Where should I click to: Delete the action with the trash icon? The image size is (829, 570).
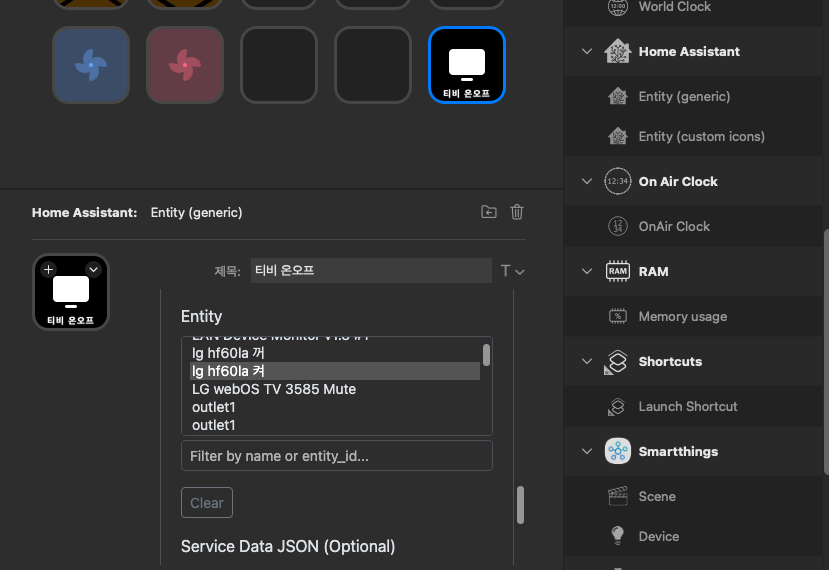pyautogui.click(x=517, y=212)
